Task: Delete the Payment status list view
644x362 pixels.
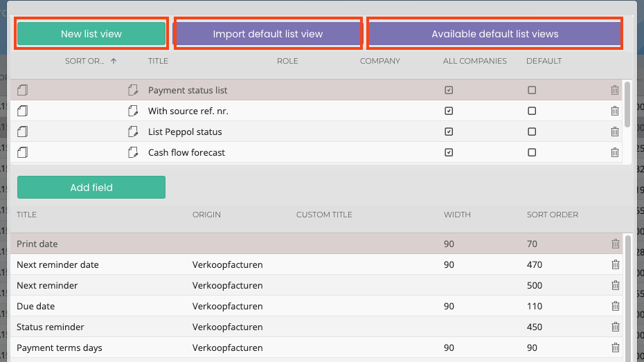Action: (615, 90)
